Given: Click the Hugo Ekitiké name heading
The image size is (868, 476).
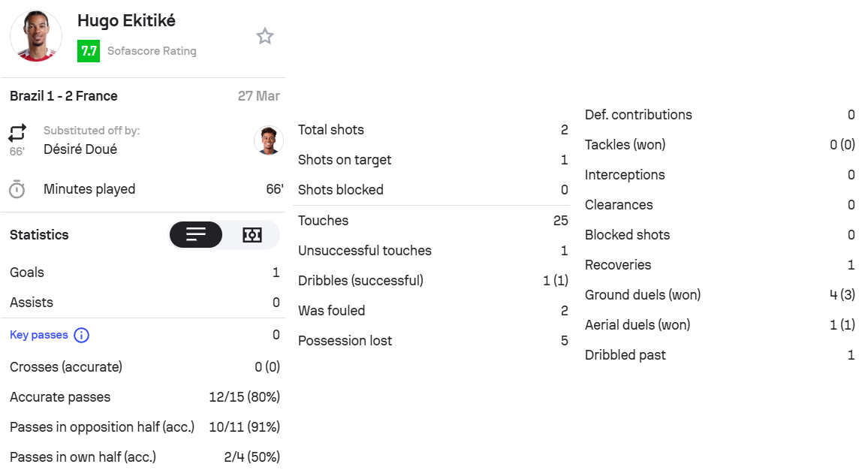Looking at the screenshot, I should [126, 21].
